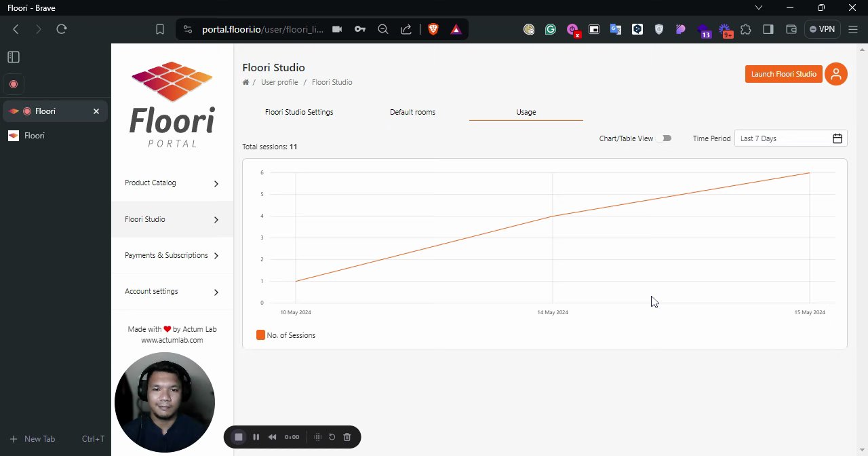Click the red record indicator in sidebar
The width and height of the screenshot is (868, 456).
[14, 84]
